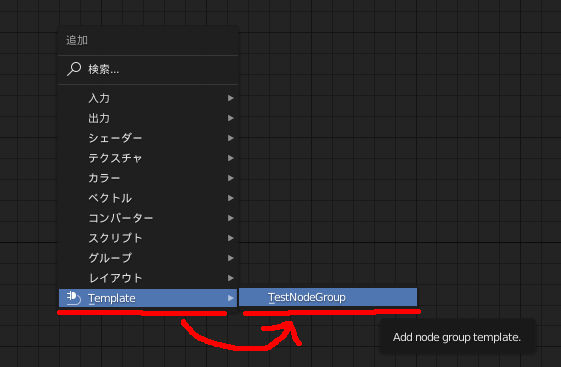Select the Template menu entry
The height and width of the screenshot is (367, 561).
click(x=148, y=298)
